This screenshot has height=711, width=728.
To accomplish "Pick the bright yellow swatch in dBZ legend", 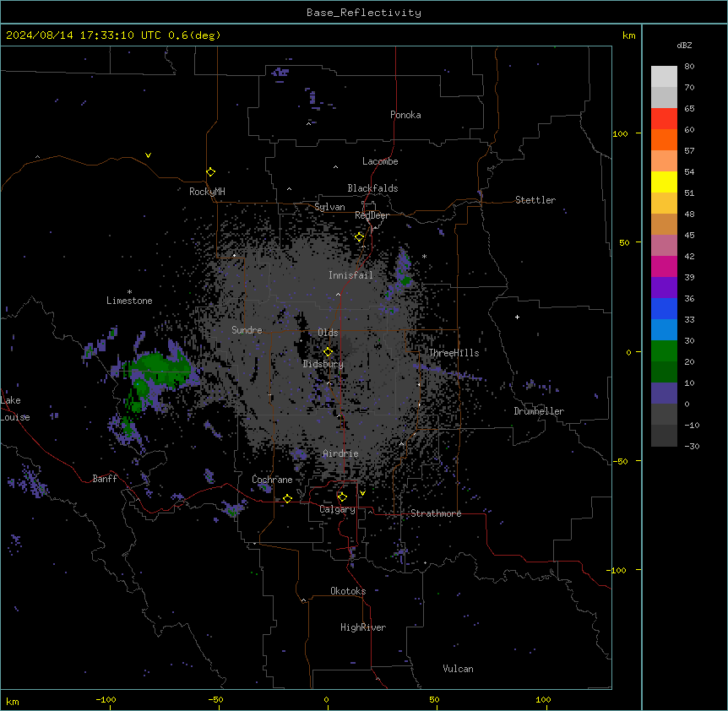I will click(664, 182).
